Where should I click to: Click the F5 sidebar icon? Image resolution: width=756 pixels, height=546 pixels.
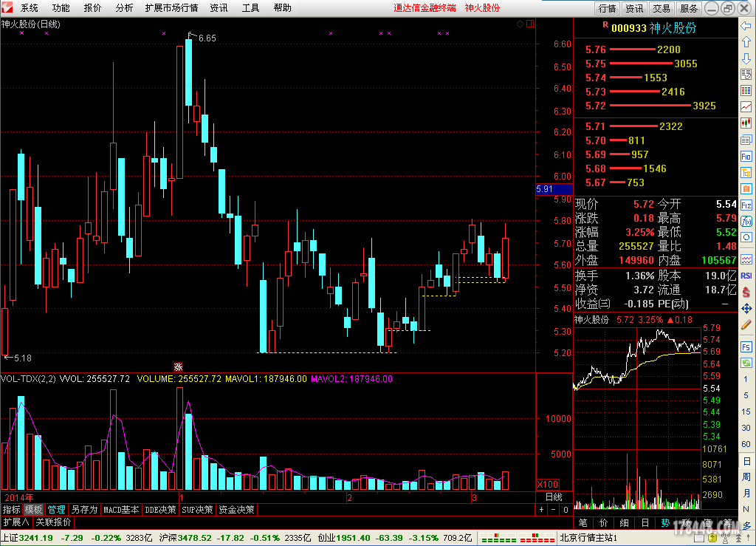click(x=746, y=347)
